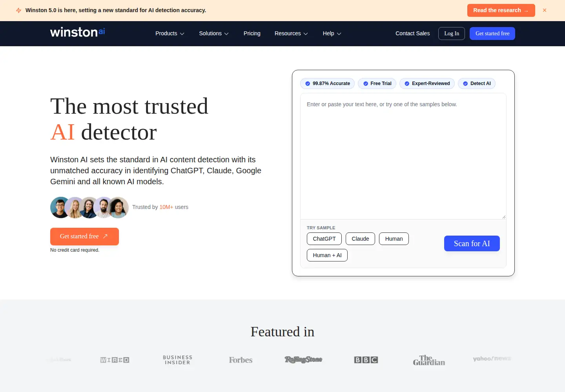Click the blue Get started free button
This screenshot has width=565, height=392.
pos(492,34)
